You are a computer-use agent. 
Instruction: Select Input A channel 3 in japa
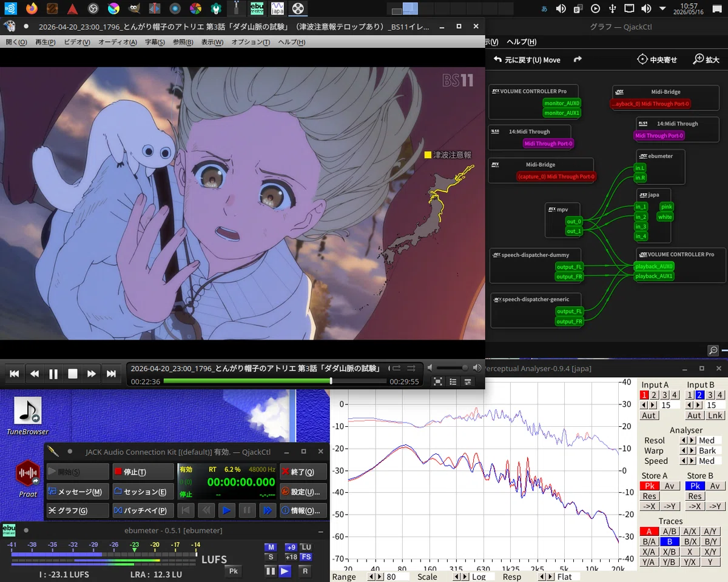coord(664,395)
